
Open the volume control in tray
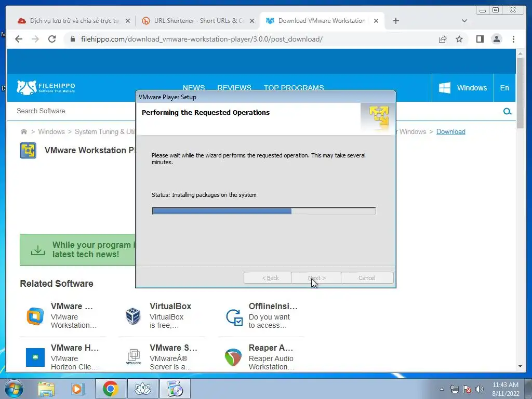click(480, 389)
